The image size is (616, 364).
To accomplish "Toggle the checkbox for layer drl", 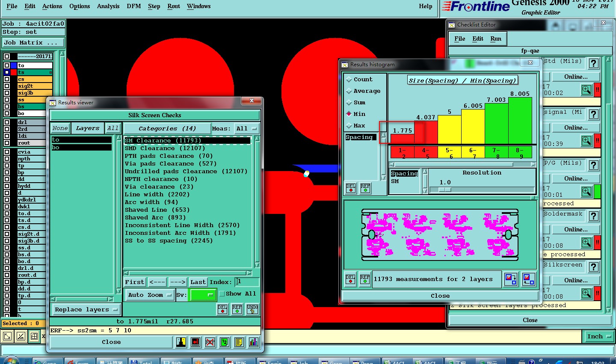I will [x=7, y=122].
